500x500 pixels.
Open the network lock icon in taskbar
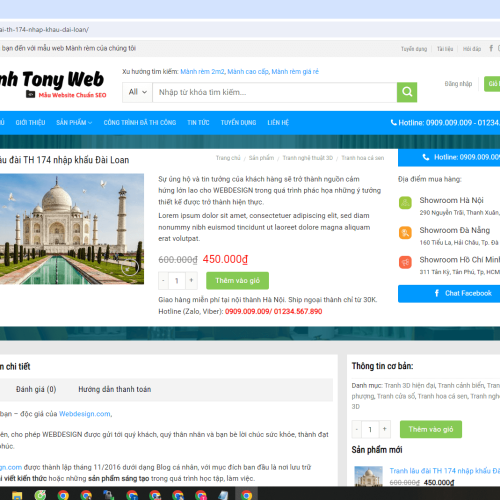pyautogui.click(x=109, y=495)
